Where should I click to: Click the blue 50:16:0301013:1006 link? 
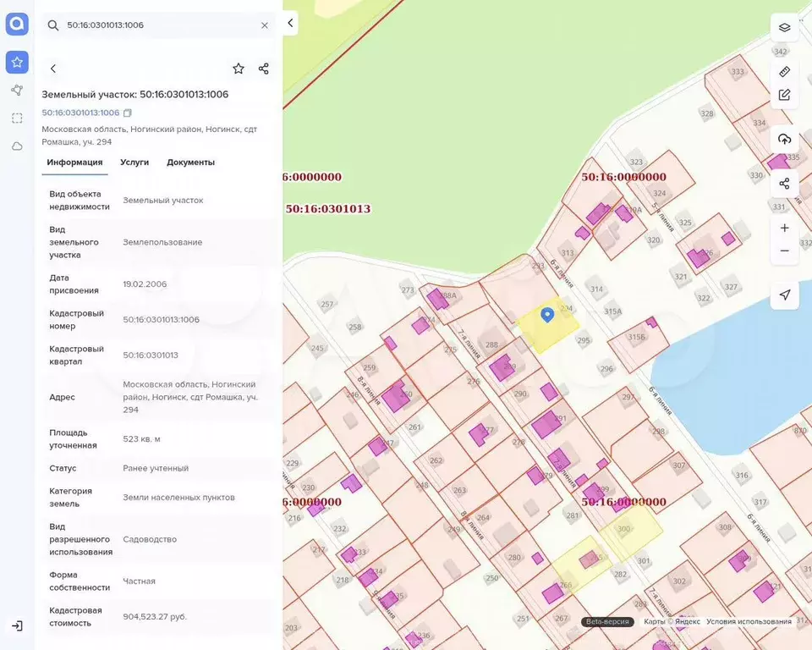pyautogui.click(x=80, y=113)
